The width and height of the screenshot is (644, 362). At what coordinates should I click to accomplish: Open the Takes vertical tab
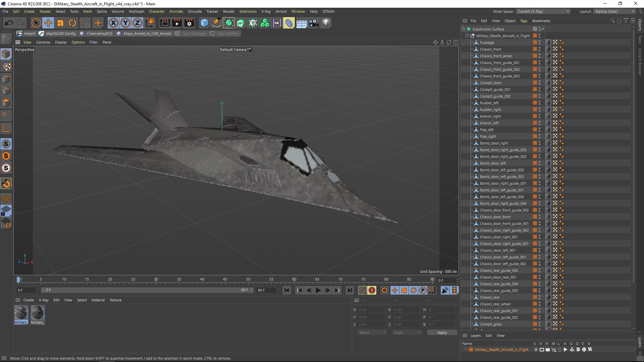tap(640, 39)
